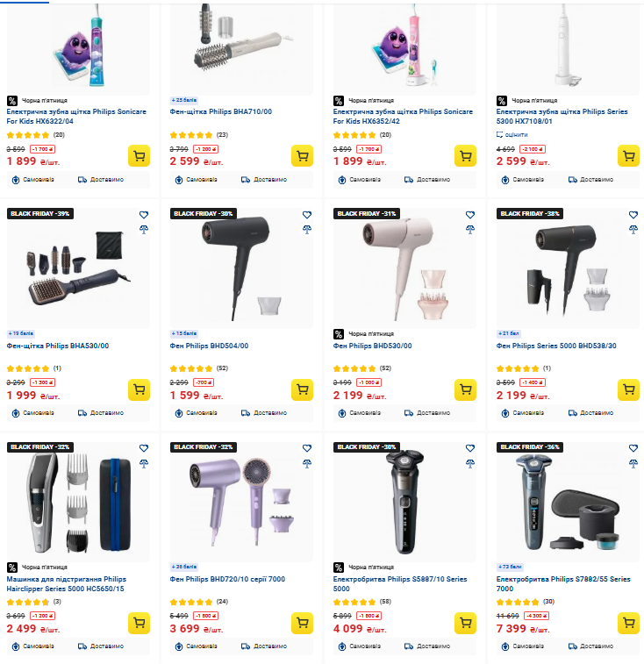Viewport: 644px width, 664px height.
Task: Click оцінити on Series 5300 HX7108/01
Action: point(512,135)
